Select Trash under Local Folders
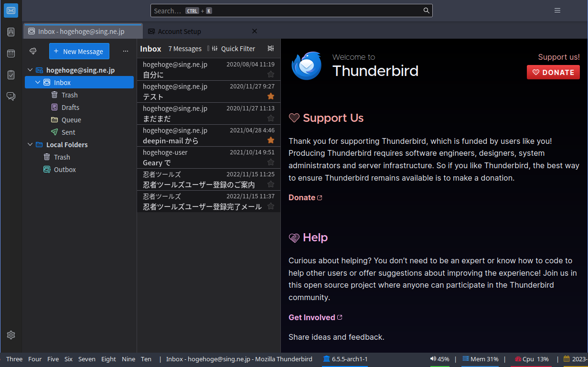Image resolution: width=588 pixels, height=367 pixels. pyautogui.click(x=79, y=157)
